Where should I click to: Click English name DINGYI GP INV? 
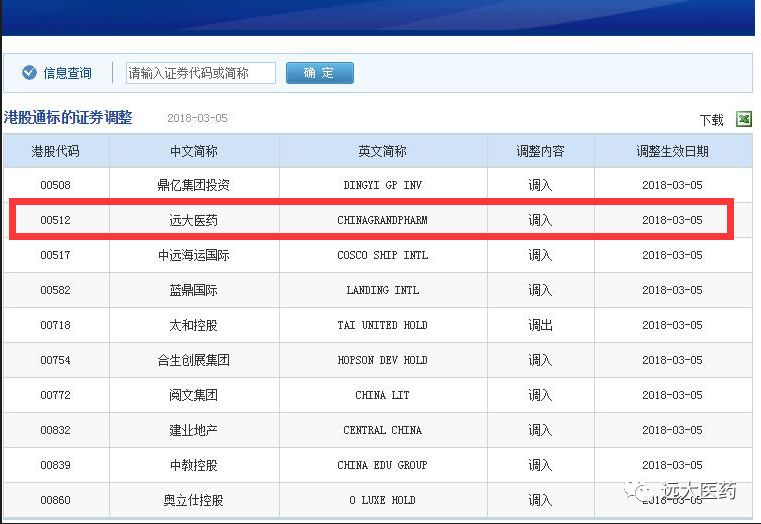point(382,185)
